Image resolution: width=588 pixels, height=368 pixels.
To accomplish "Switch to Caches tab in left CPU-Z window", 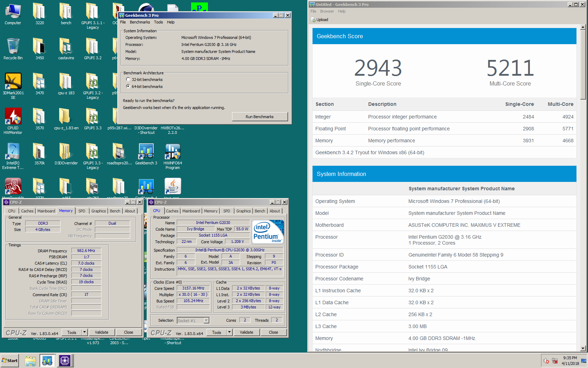I will pos(27,211).
